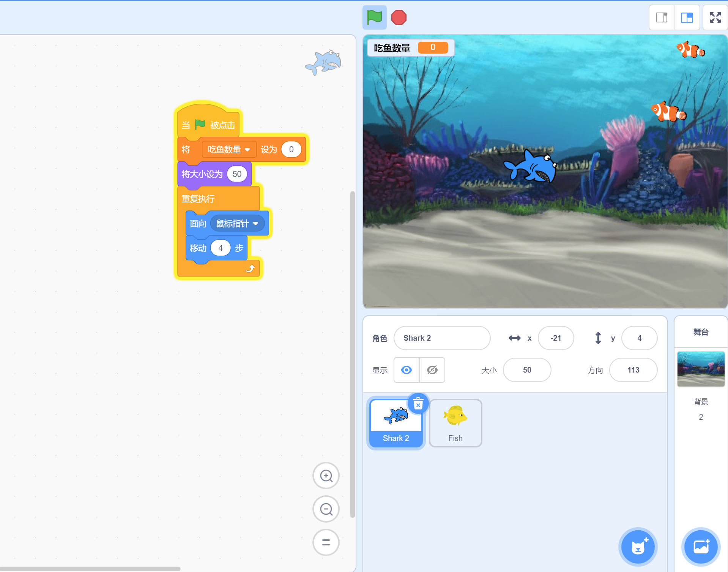Reset workspace zoom to default
This screenshot has width=728, height=572.
click(x=326, y=542)
